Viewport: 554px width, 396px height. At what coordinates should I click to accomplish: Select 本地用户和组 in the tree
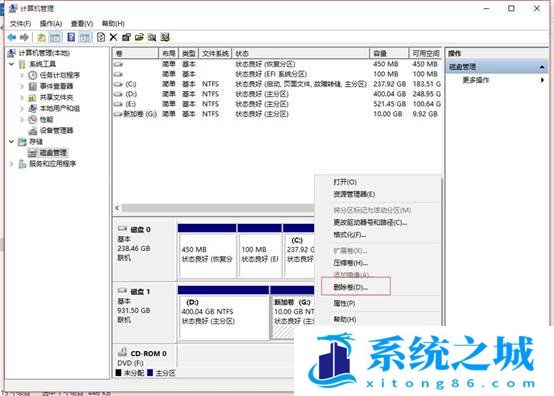coord(60,108)
